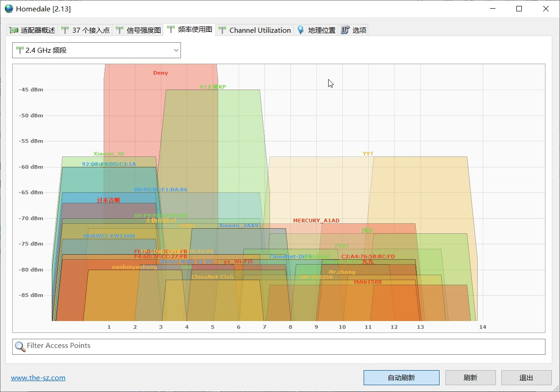Open the www.the-sz.com link
560x392 pixels.
click(x=38, y=378)
